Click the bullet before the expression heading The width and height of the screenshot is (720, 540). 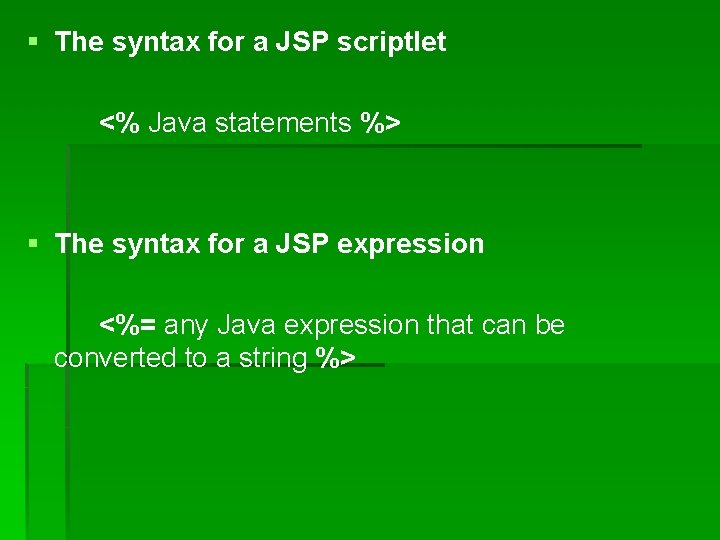[33, 243]
